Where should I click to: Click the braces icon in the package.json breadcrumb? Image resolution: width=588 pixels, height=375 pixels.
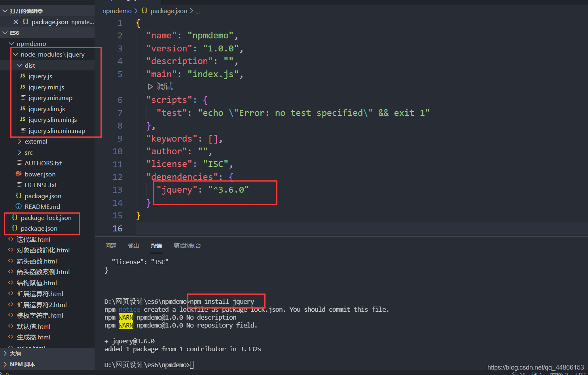144,11
